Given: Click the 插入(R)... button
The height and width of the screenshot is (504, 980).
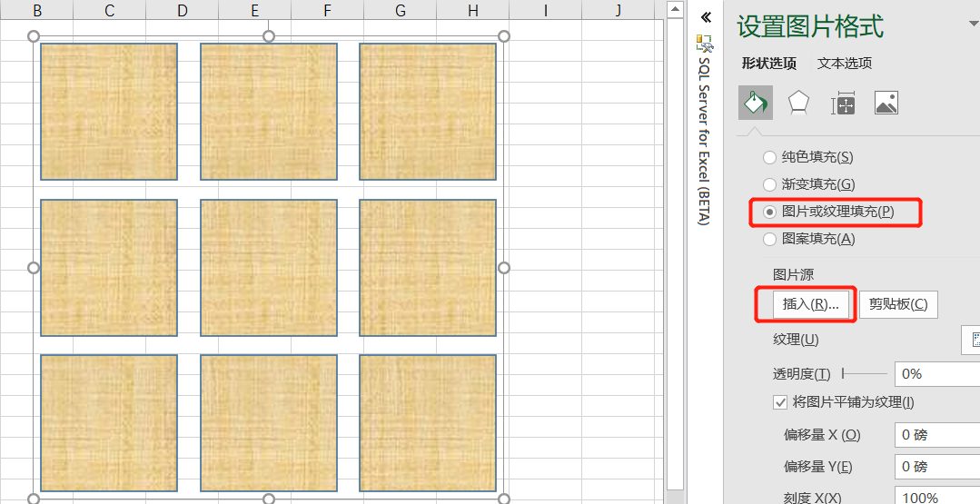Looking at the screenshot, I should [811, 304].
